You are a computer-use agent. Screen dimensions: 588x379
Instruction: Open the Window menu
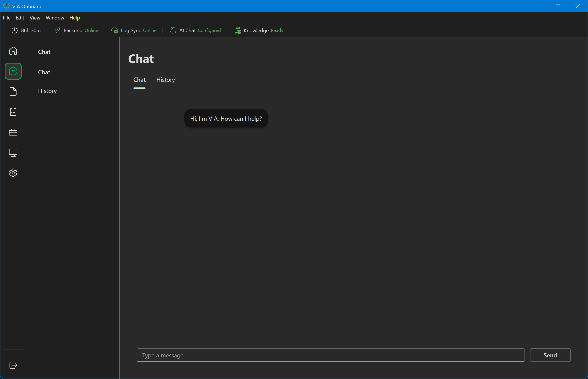55,18
